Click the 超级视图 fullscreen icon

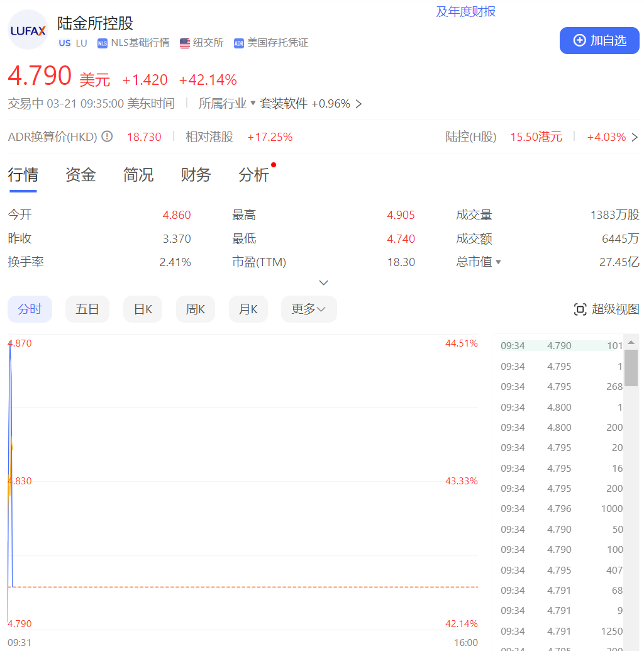coord(580,309)
